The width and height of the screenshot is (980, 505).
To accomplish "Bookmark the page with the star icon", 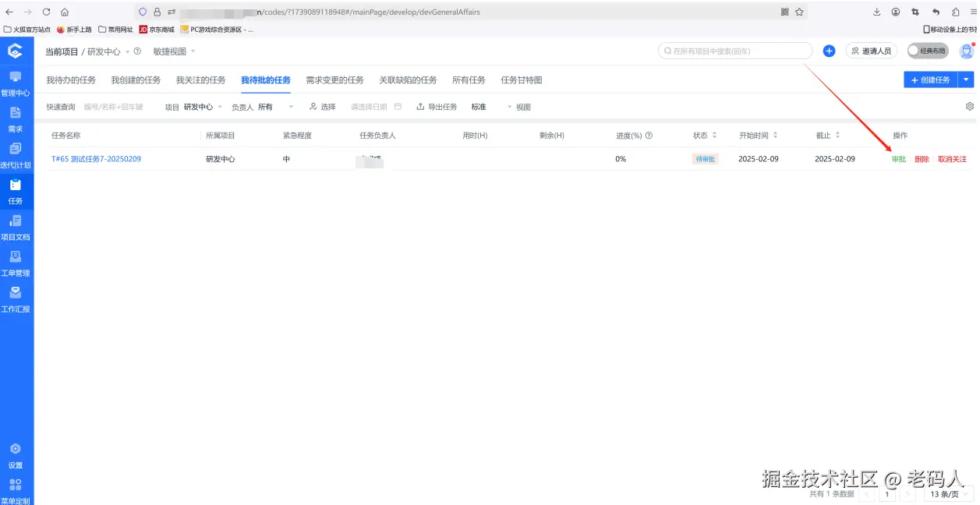I will tap(799, 12).
